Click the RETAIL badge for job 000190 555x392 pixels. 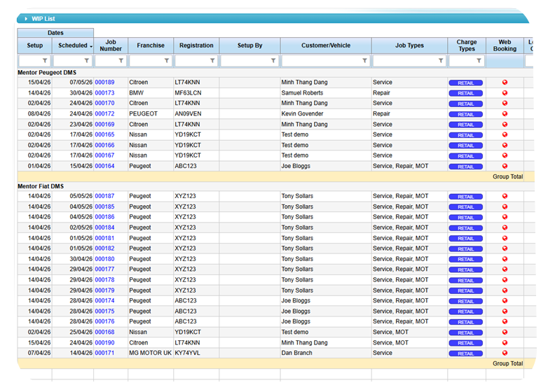coord(466,343)
